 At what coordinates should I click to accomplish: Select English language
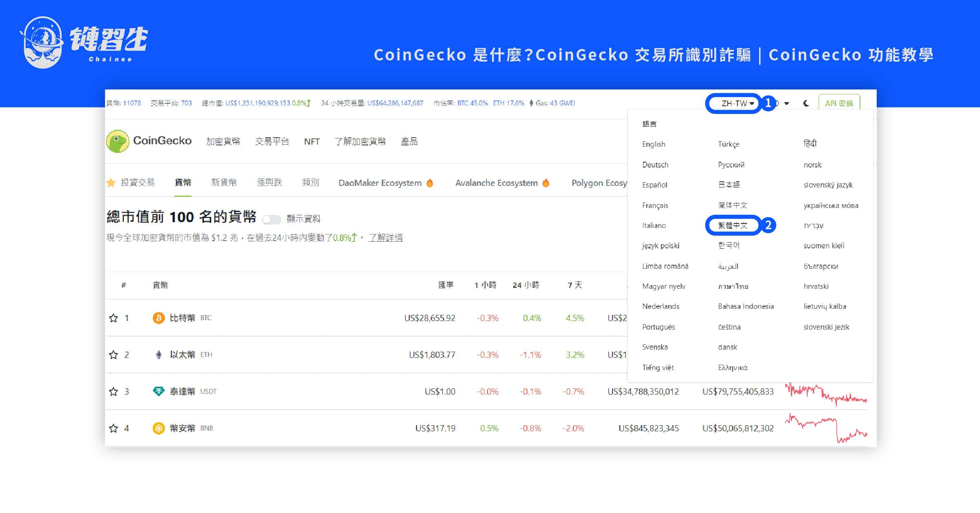pos(654,144)
